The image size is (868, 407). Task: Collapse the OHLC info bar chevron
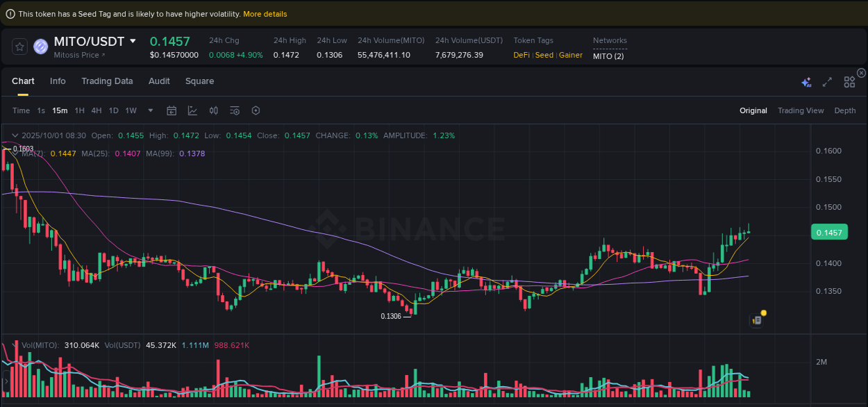pos(15,135)
